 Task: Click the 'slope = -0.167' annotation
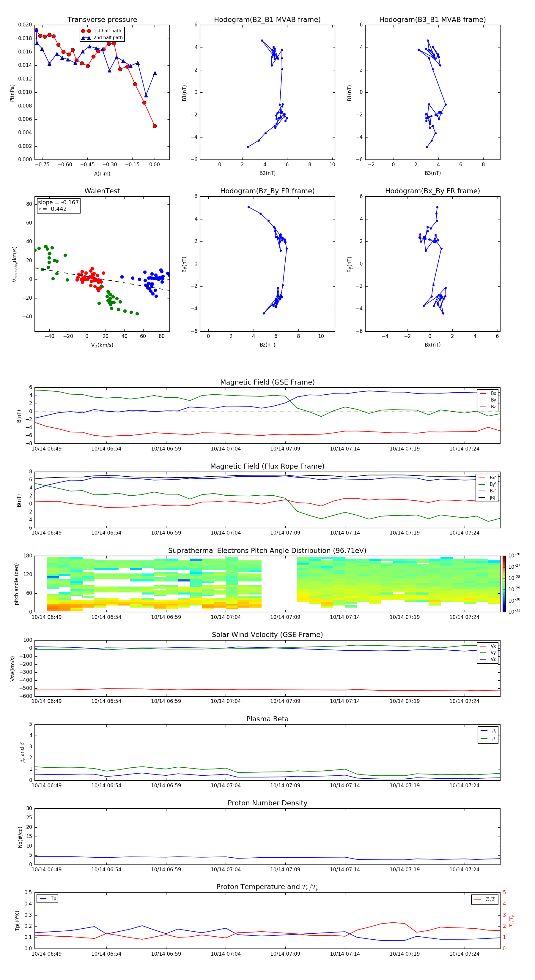(58, 203)
